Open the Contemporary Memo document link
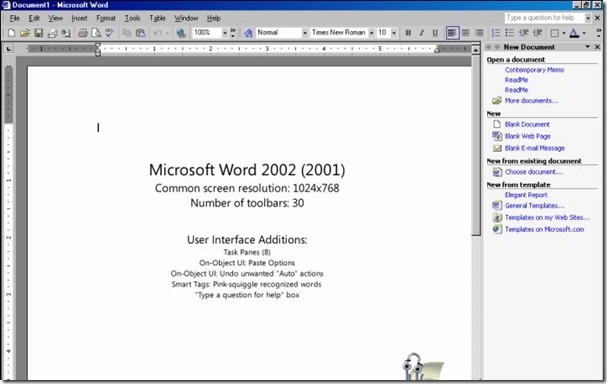Viewport: 607px width, 384px height. 534,70
